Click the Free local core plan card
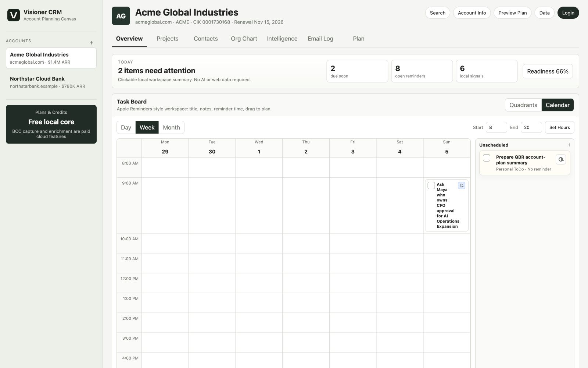Screen dimensions: 588x368 coord(51,124)
